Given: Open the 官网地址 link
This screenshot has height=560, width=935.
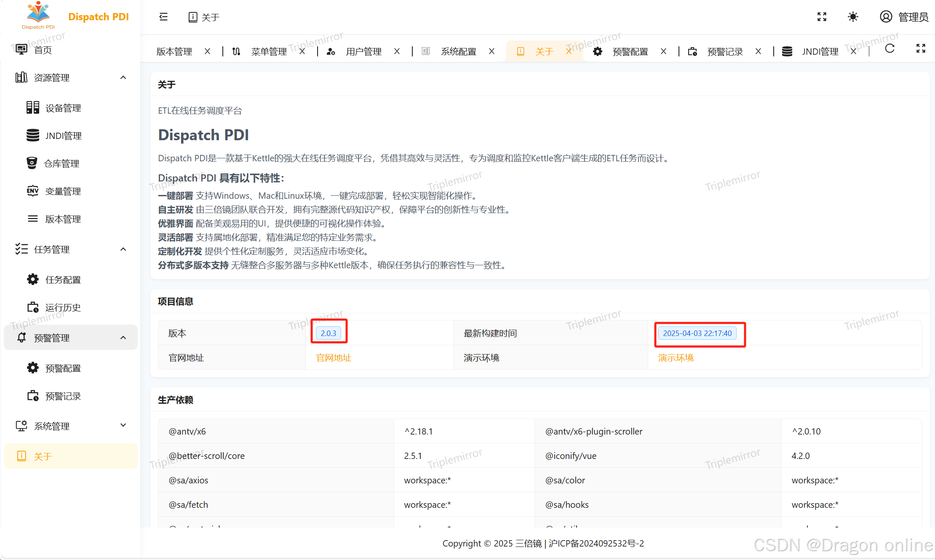Looking at the screenshot, I should [x=333, y=358].
